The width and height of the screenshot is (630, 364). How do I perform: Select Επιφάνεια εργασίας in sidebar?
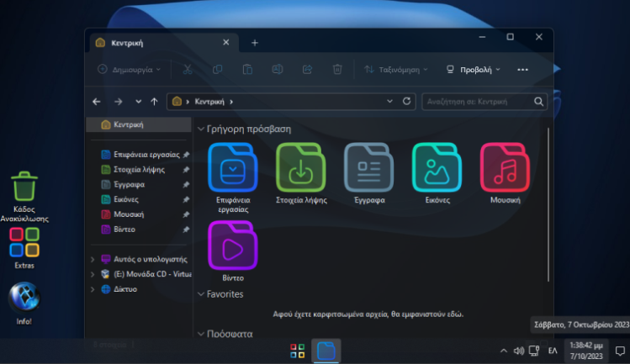[139, 155]
